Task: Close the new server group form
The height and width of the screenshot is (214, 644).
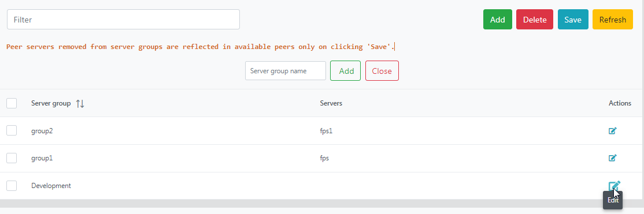Action: click(382, 71)
